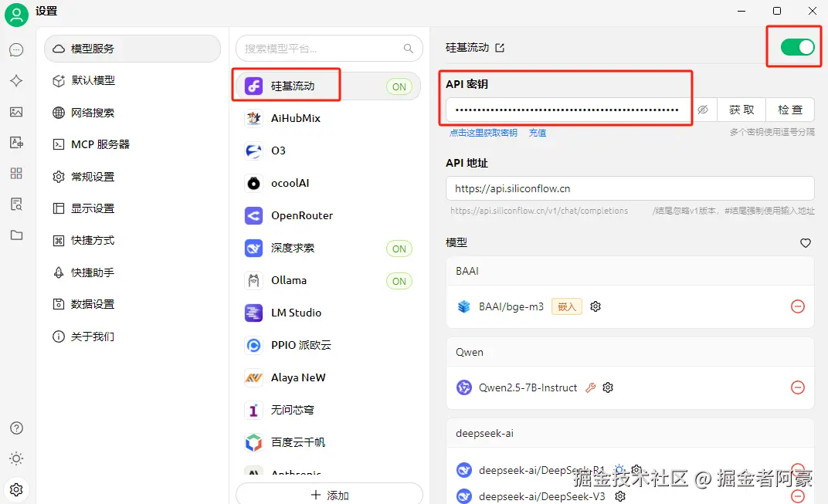Screen dimensions: 828x504
Task: Open settings gear for DeepSeek-V3
Action: (x=620, y=496)
